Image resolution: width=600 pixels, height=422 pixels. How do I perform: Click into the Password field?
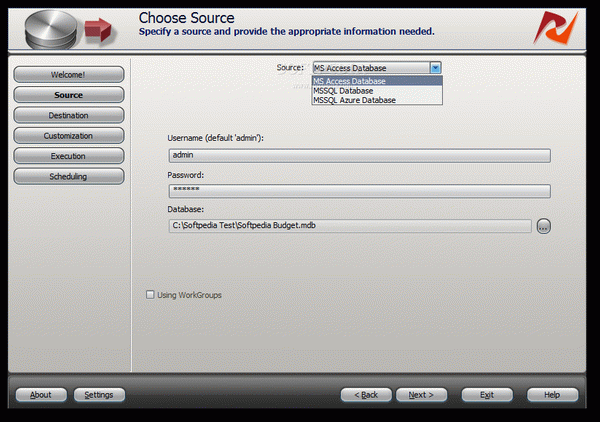[x=360, y=191]
